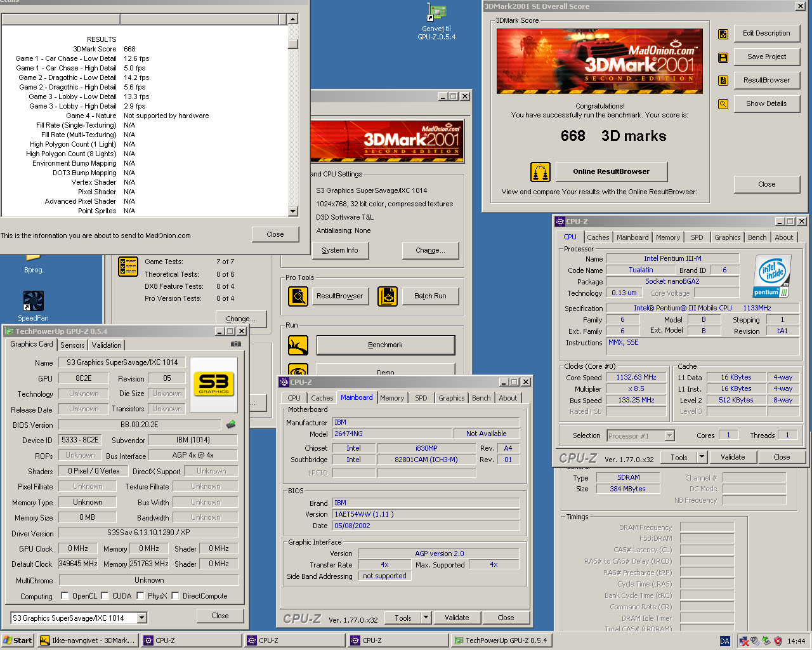Click the S3 Graphics logo in GPU-Z
The image size is (812, 650).
(214, 385)
